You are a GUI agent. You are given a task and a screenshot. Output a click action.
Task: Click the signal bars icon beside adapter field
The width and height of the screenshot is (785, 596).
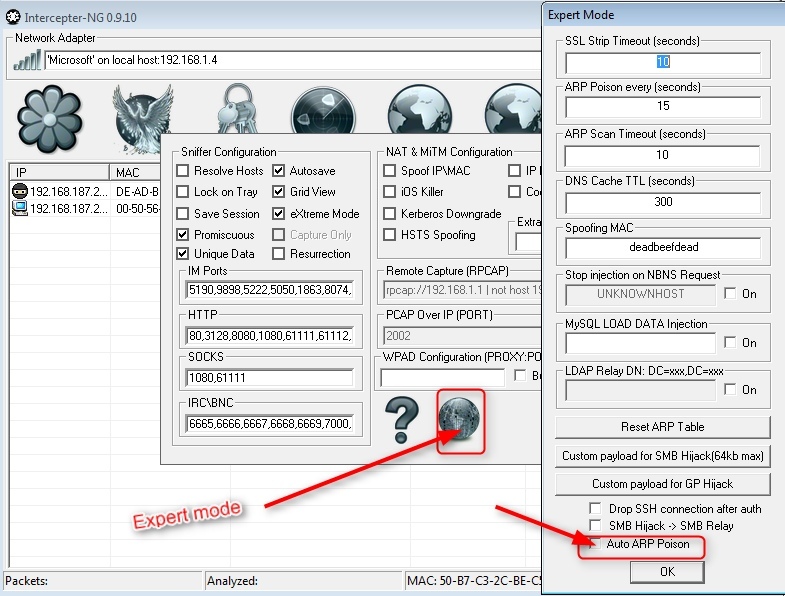[27, 60]
